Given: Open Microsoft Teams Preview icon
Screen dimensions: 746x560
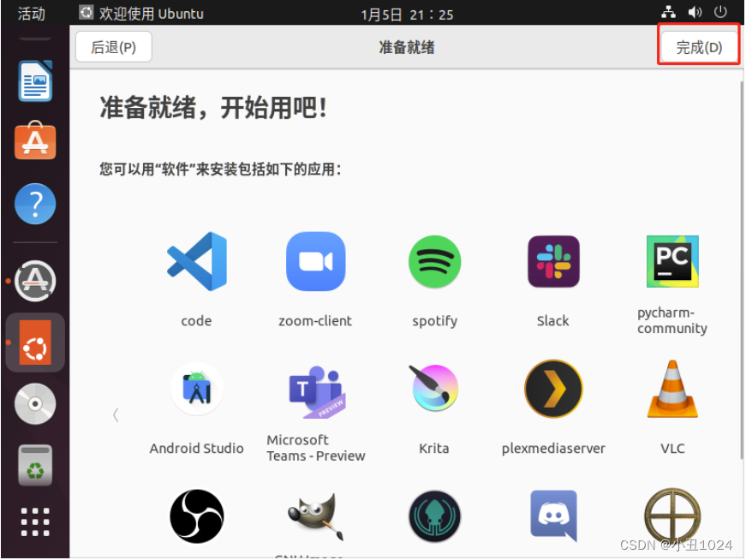Looking at the screenshot, I should coord(316,391).
